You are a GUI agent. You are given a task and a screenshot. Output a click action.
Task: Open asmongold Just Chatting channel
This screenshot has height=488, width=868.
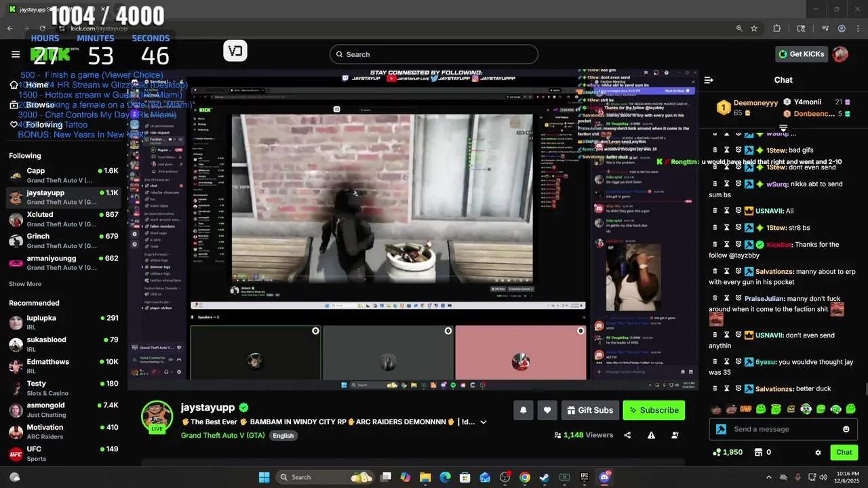pos(64,409)
